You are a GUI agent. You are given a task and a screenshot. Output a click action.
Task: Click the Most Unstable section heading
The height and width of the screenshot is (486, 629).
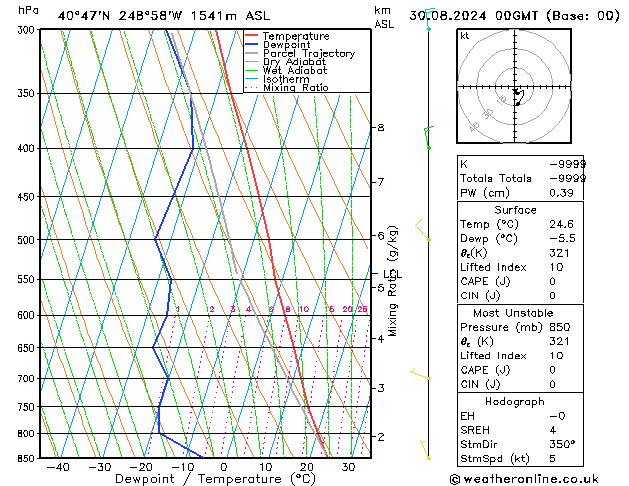point(515,313)
